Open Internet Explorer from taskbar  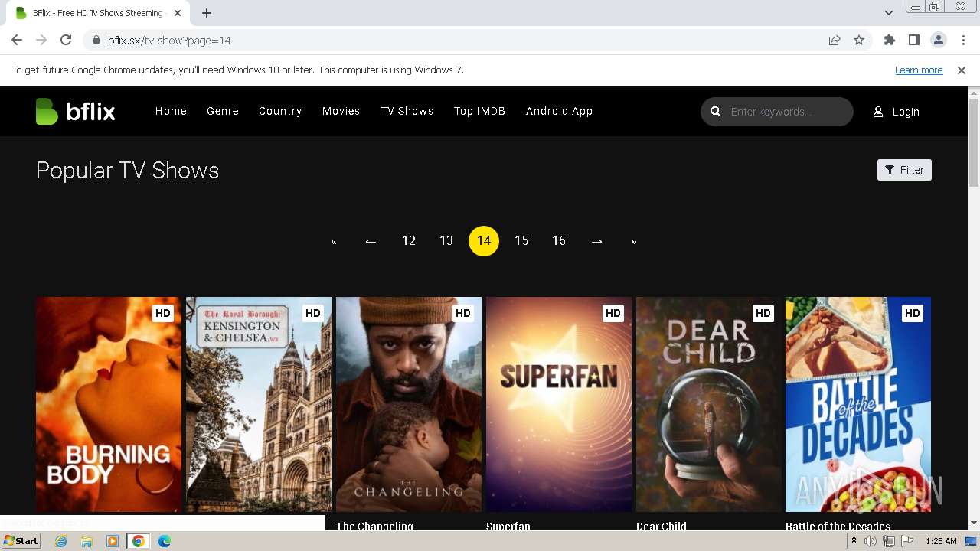pos(60,541)
